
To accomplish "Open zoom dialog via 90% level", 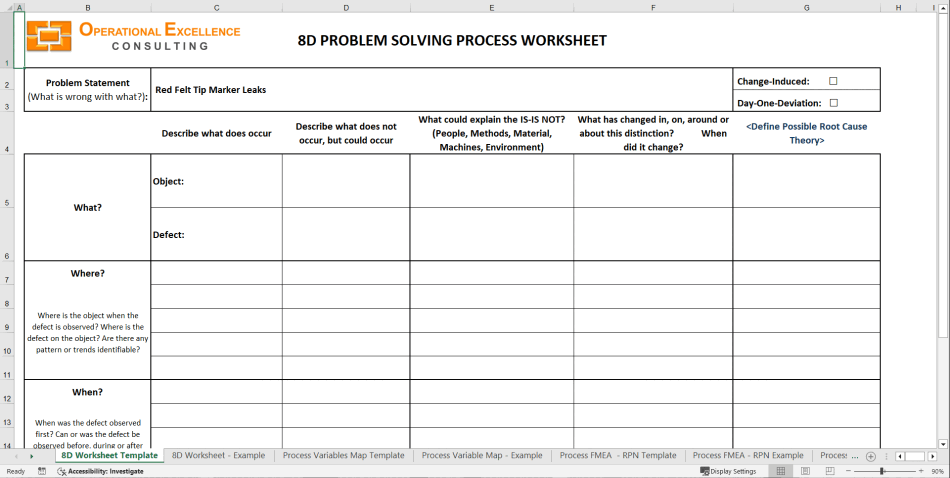I will [937, 471].
